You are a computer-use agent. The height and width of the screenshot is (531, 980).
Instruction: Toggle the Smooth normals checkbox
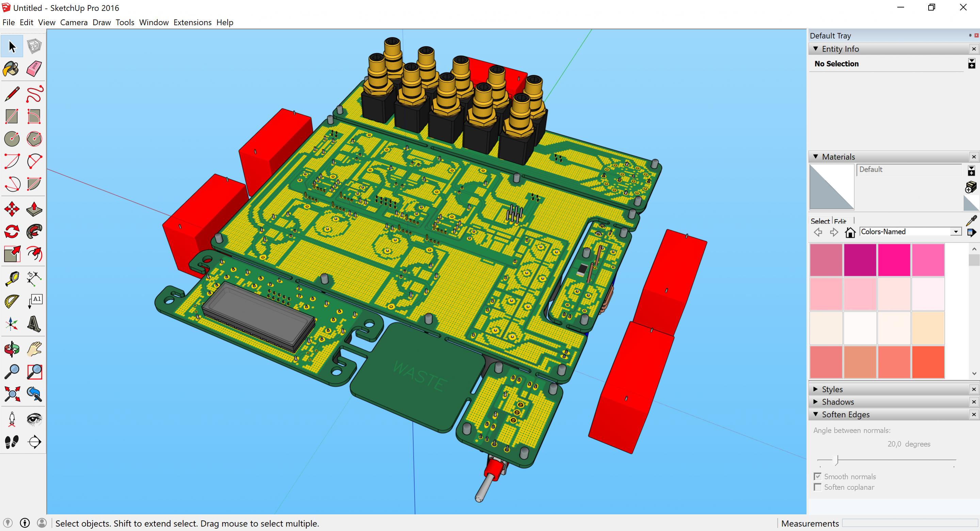pos(817,476)
